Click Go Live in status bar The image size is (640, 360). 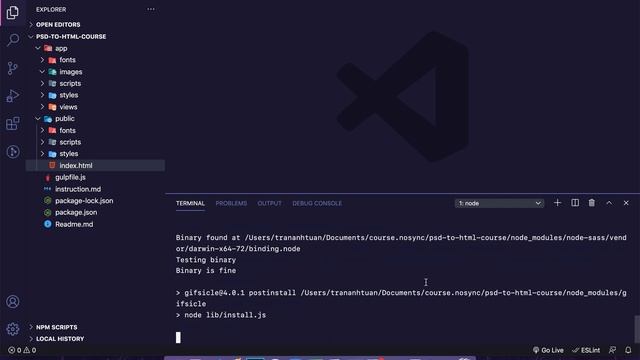(x=548, y=350)
